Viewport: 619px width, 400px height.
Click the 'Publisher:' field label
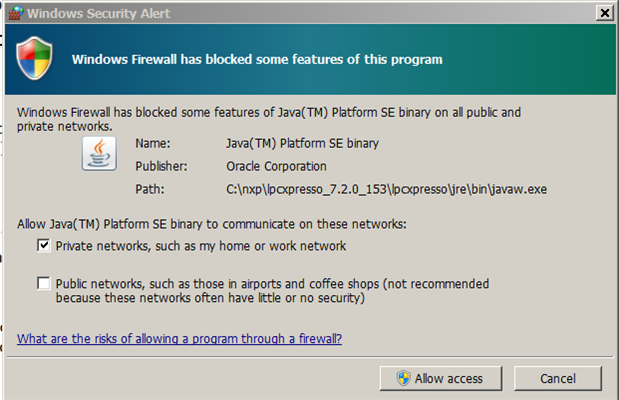click(x=161, y=166)
